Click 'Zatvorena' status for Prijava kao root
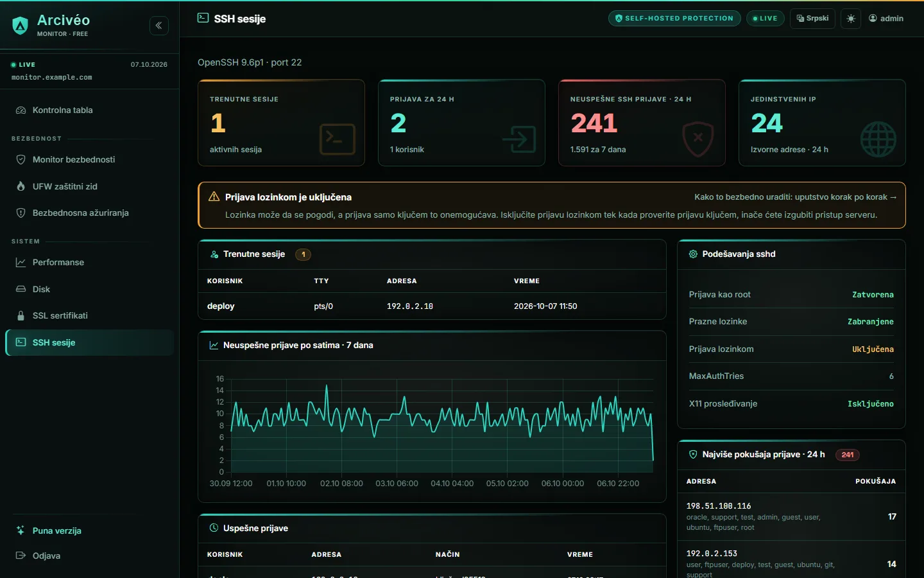This screenshot has height=578, width=924. [x=873, y=295]
